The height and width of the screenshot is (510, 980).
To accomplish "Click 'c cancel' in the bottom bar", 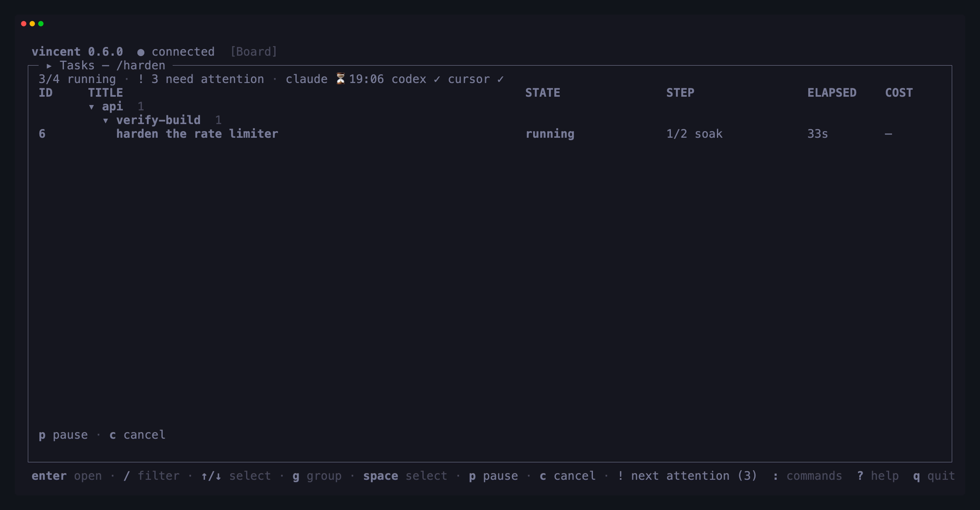I will click(568, 476).
